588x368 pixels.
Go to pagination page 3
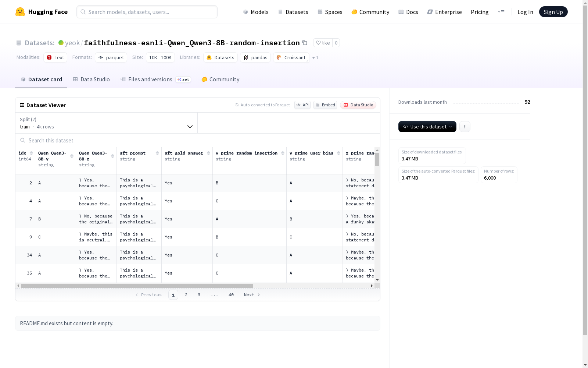click(199, 295)
